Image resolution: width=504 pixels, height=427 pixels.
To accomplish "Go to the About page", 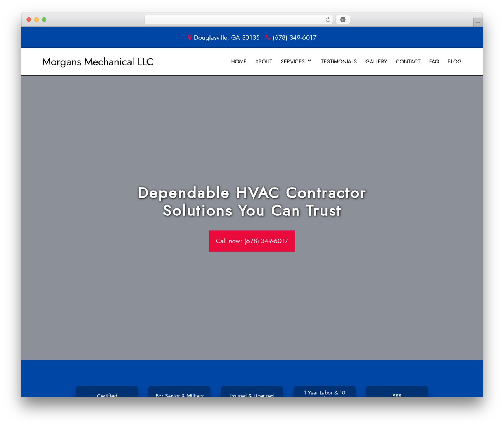I will [263, 61].
